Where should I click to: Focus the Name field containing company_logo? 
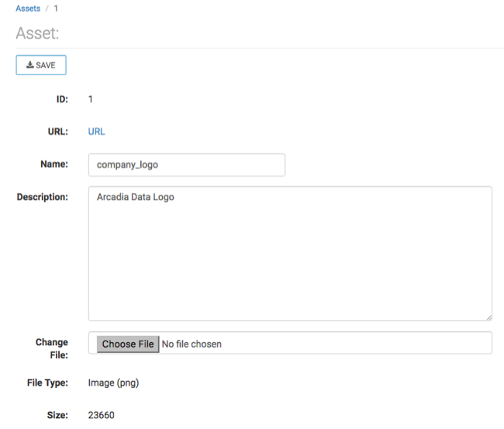tap(186, 164)
